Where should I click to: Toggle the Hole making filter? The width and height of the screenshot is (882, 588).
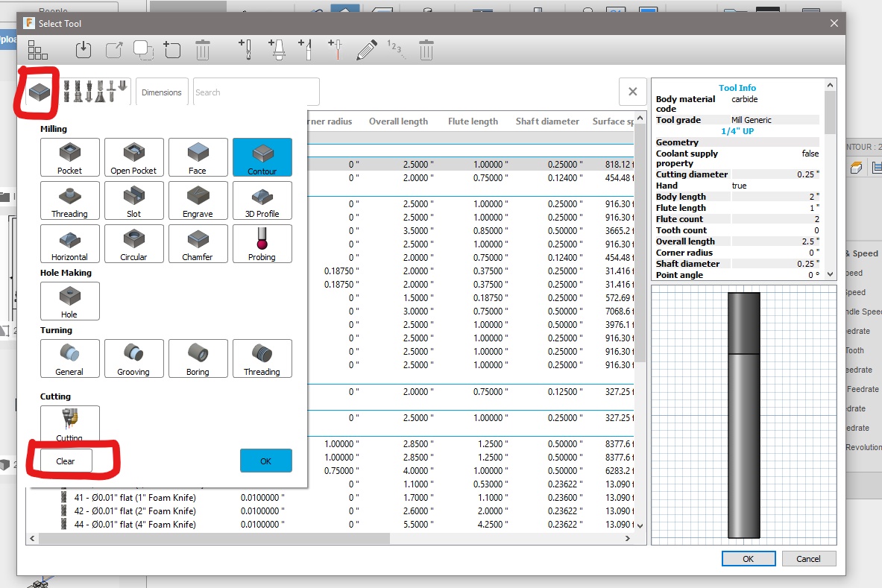click(x=69, y=301)
